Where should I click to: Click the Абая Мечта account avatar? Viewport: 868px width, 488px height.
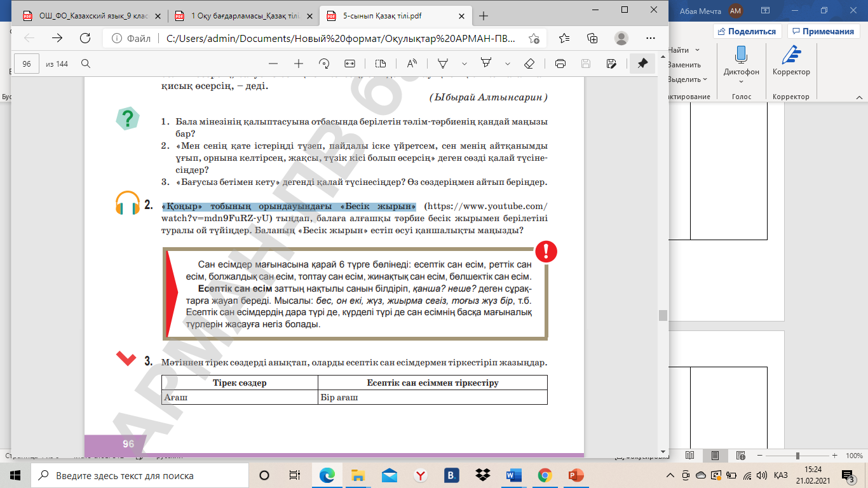coord(736,10)
